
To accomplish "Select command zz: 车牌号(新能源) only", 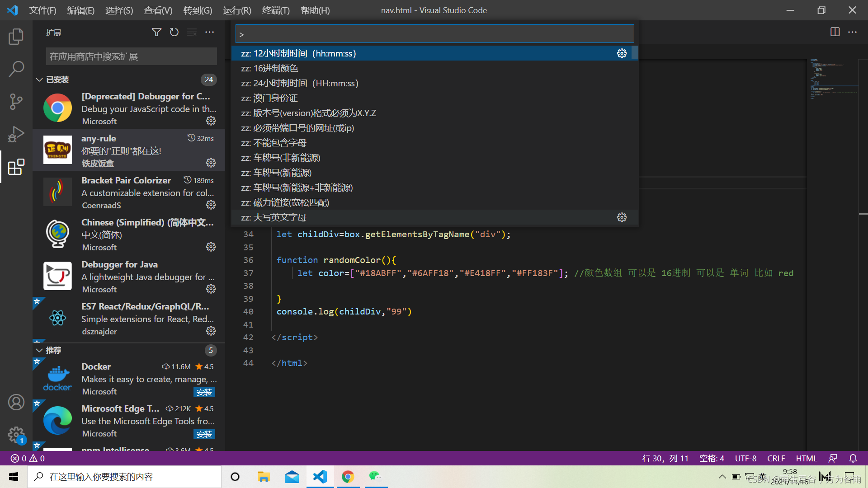I will (434, 173).
